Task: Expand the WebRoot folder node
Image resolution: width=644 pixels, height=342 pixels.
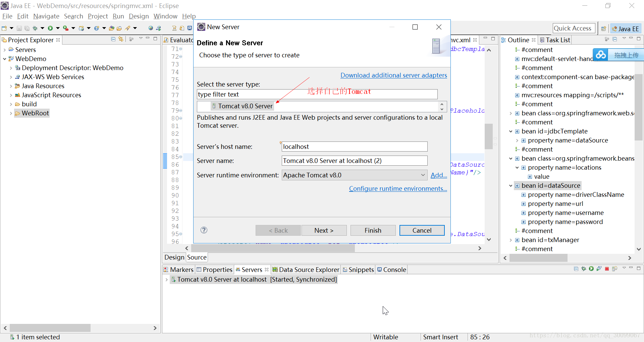Action: tap(11, 113)
